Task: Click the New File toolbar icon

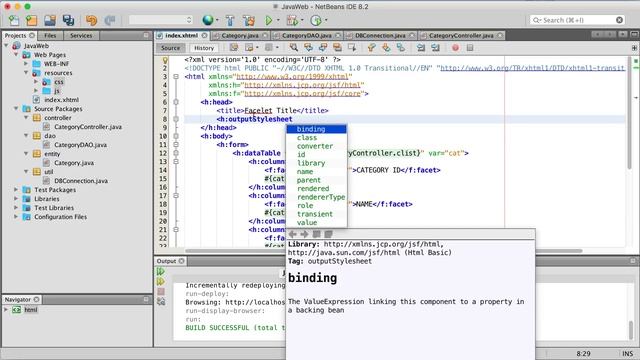Action: click(x=14, y=20)
